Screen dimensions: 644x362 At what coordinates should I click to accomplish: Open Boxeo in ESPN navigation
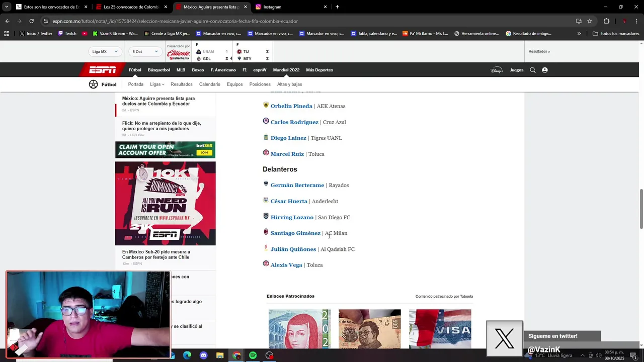(x=198, y=70)
